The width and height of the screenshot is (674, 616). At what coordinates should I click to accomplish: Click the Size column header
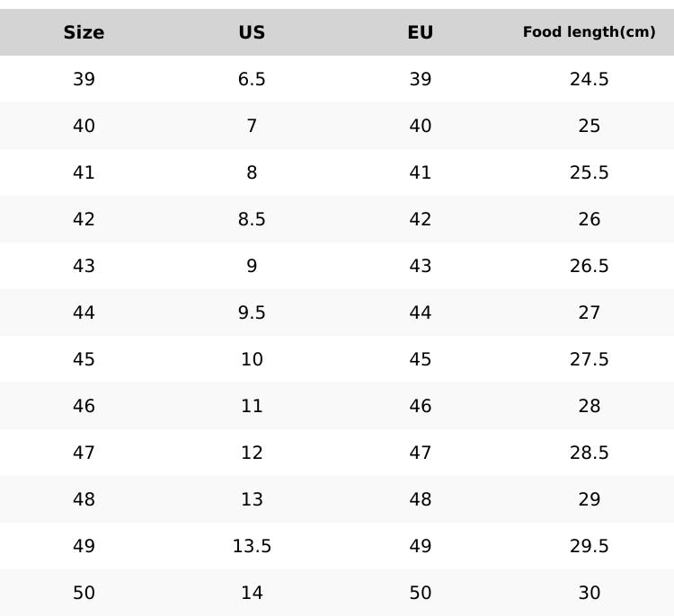pos(84,32)
